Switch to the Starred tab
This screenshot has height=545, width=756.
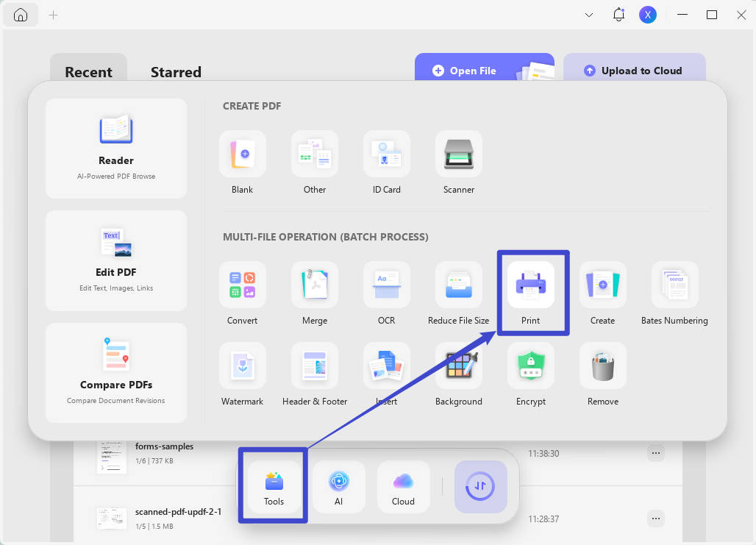tap(176, 72)
